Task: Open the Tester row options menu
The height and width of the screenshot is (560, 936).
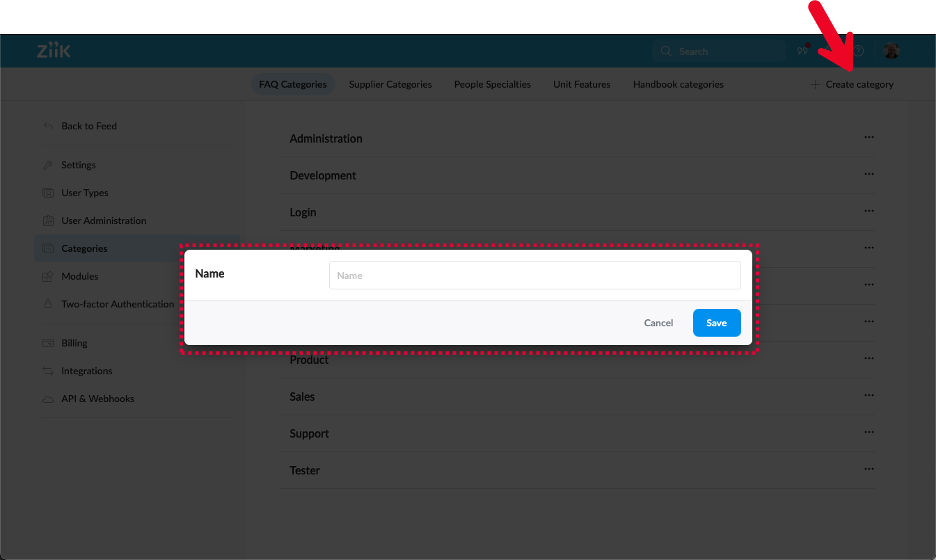Action: (868, 469)
